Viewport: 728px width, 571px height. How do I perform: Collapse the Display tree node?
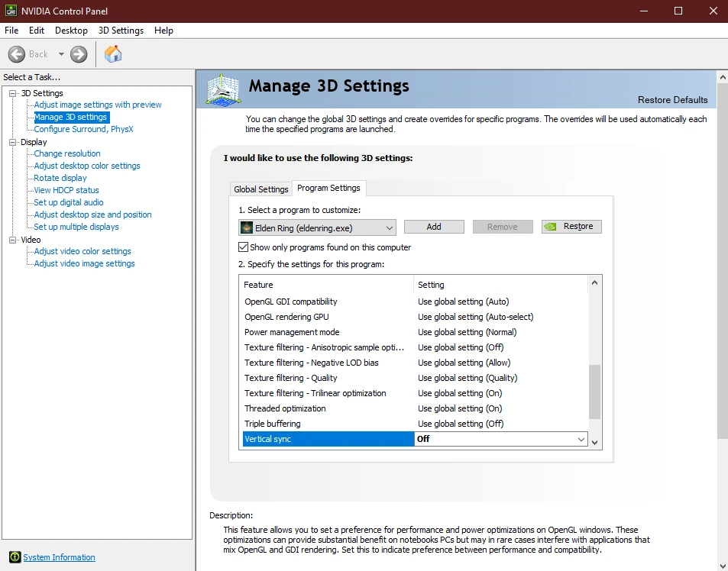pos(13,142)
